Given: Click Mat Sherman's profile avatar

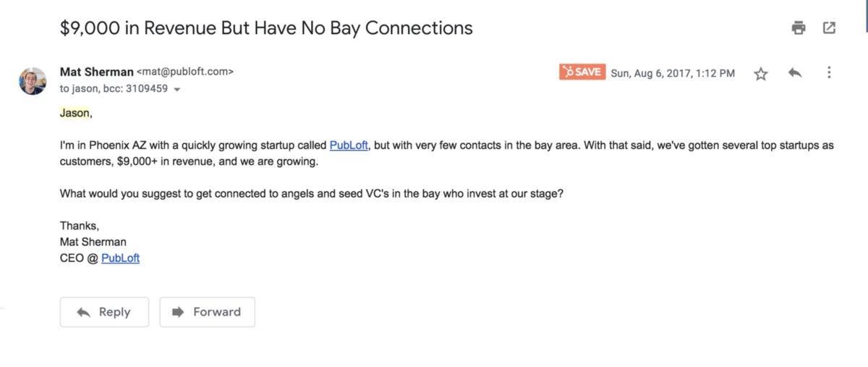Looking at the screenshot, I should coord(33,80).
